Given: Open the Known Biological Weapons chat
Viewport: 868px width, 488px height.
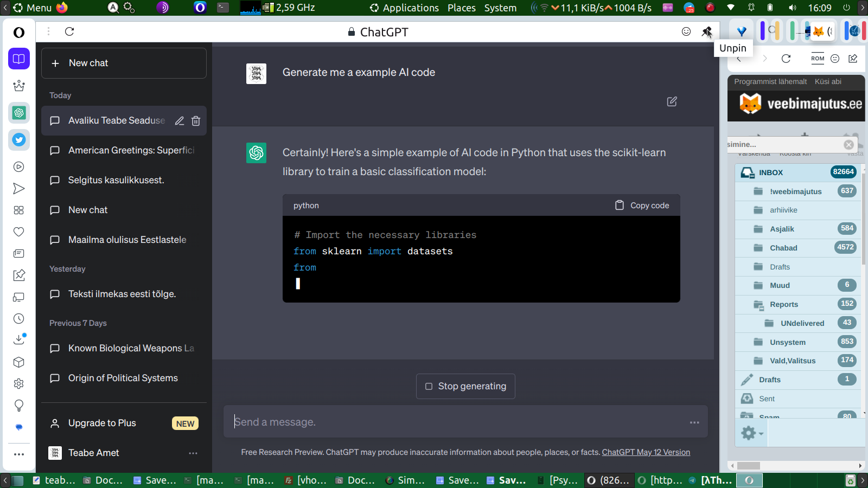Looking at the screenshot, I should (x=124, y=348).
